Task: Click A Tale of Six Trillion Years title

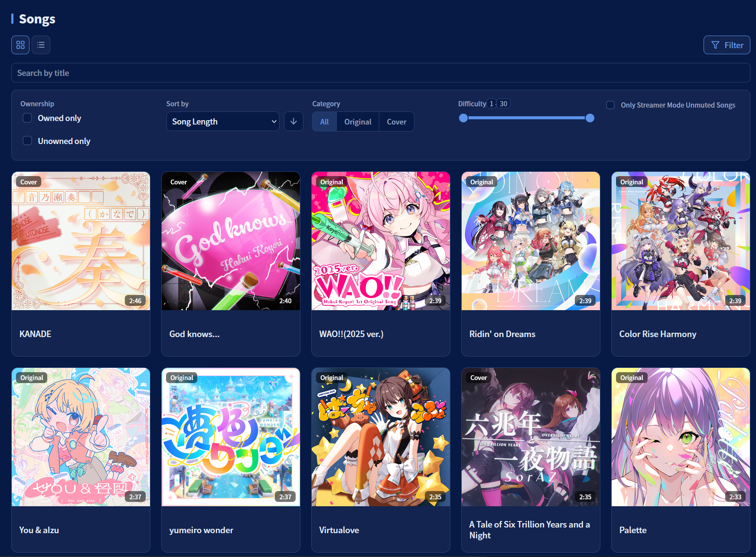Action: pyautogui.click(x=530, y=530)
